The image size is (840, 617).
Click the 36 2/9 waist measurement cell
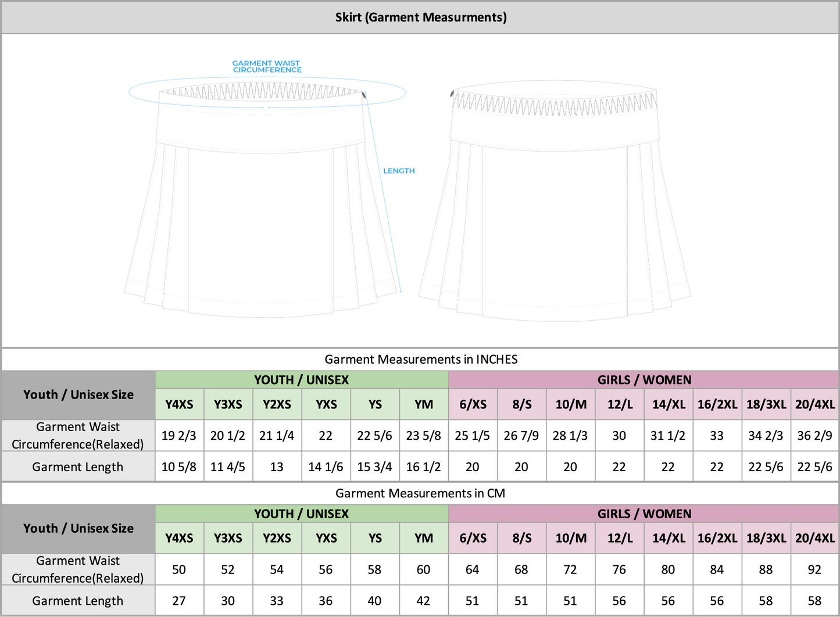pyautogui.click(x=814, y=436)
